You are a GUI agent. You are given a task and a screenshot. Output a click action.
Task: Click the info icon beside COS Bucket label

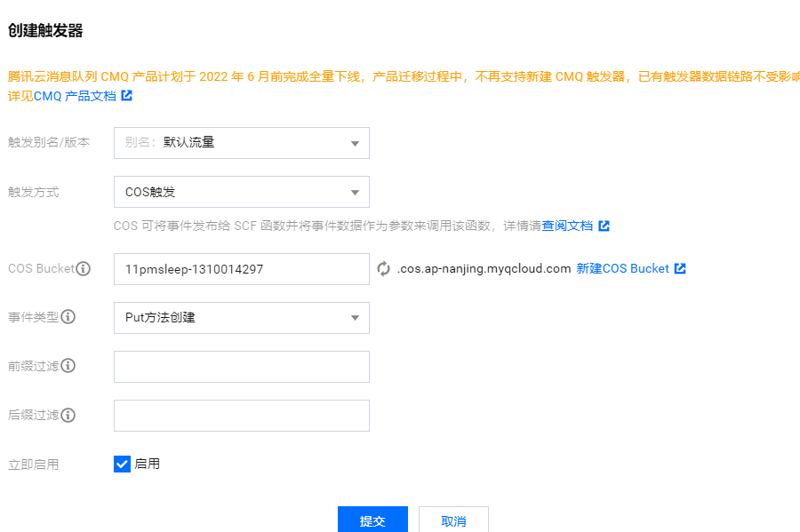tap(84, 268)
